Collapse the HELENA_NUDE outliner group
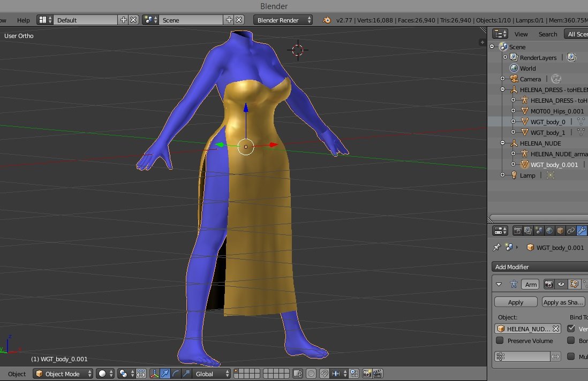The height and width of the screenshot is (381, 588). click(x=502, y=143)
